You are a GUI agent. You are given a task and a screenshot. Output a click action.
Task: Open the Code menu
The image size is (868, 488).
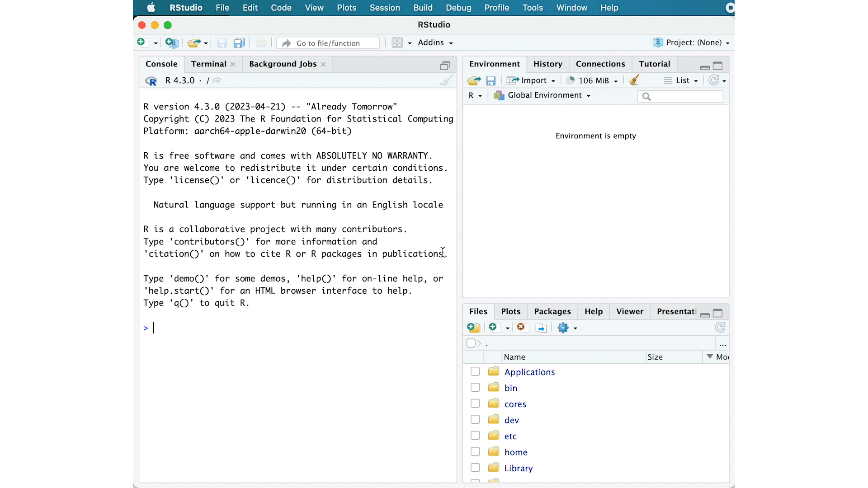click(x=281, y=8)
